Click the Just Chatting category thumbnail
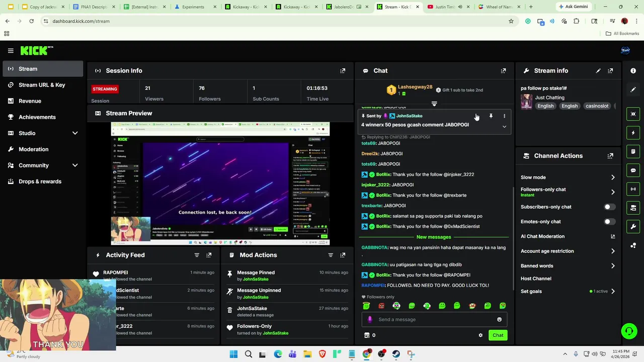This screenshot has width=644, height=362. coord(526,102)
